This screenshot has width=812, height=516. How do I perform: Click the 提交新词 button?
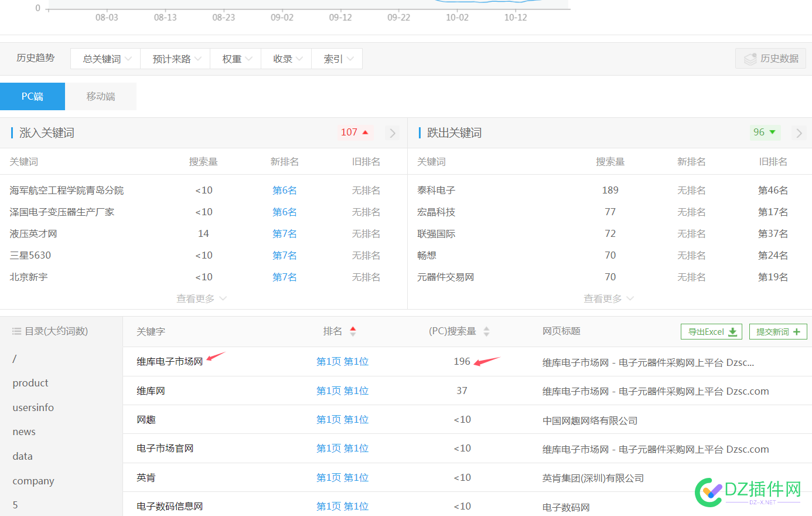pyautogui.click(x=777, y=332)
